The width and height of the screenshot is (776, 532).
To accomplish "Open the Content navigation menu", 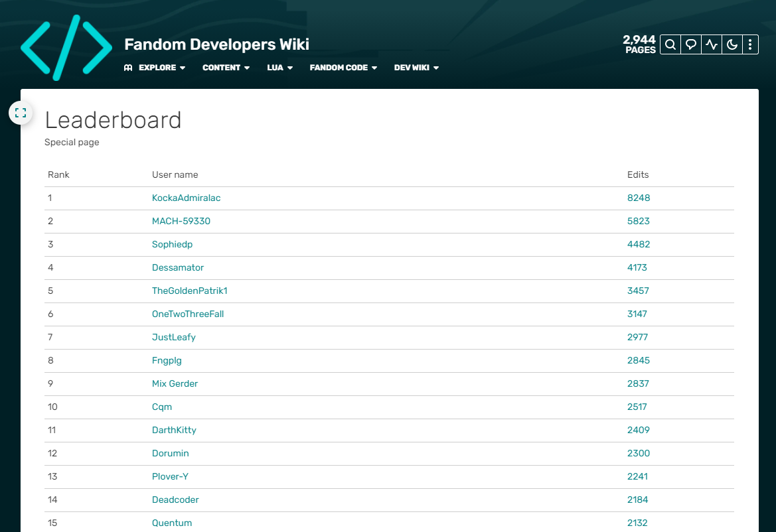I will [x=221, y=68].
